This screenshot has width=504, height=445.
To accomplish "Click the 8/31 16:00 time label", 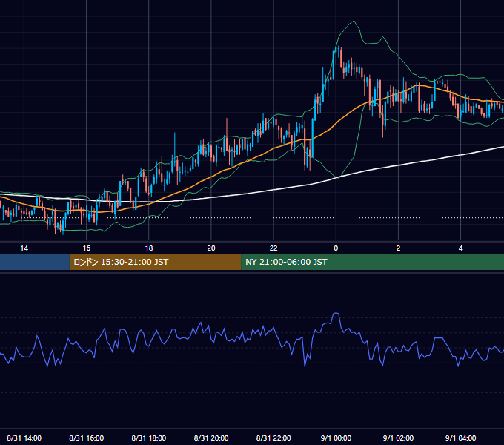I will [x=87, y=438].
